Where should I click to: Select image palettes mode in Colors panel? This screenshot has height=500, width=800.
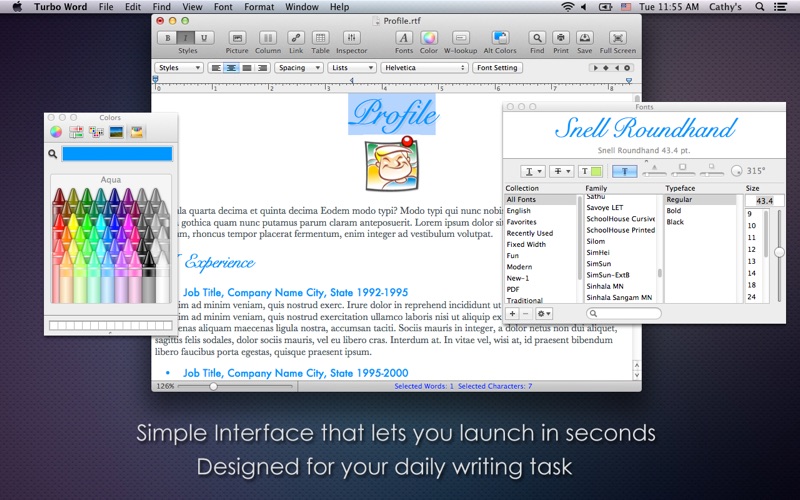(x=116, y=132)
